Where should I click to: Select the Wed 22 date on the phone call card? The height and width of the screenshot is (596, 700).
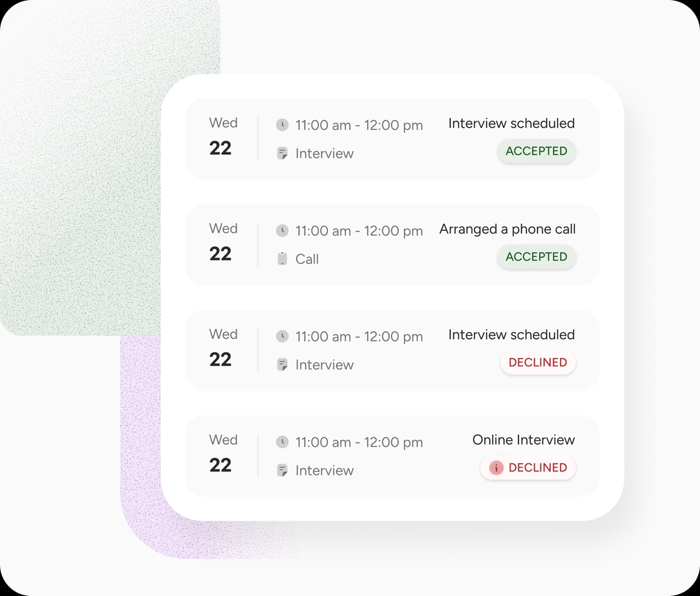pyautogui.click(x=222, y=242)
